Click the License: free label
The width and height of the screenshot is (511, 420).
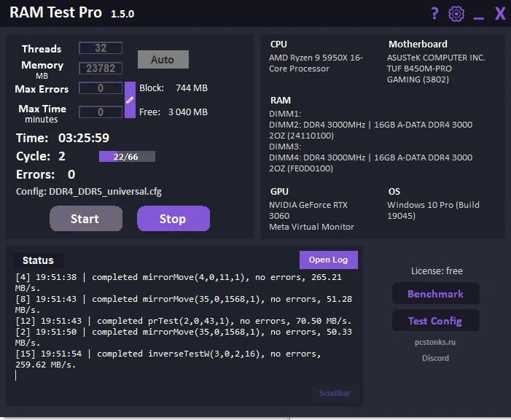click(437, 271)
